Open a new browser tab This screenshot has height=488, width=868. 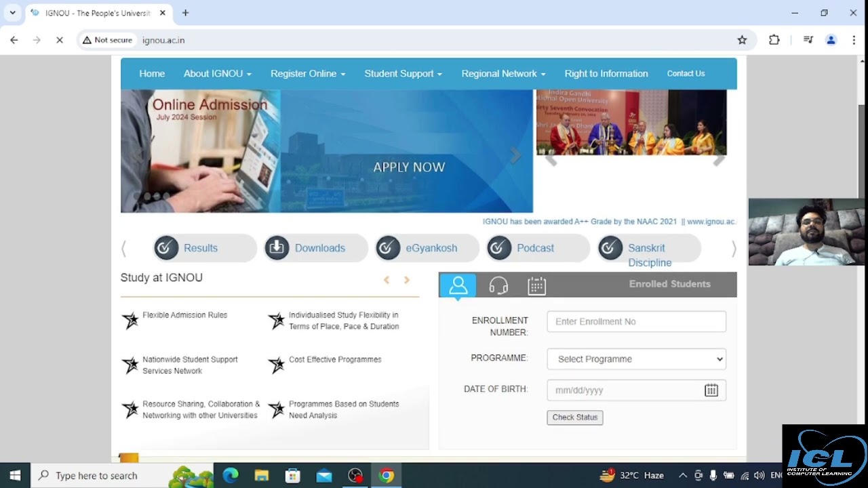185,13
